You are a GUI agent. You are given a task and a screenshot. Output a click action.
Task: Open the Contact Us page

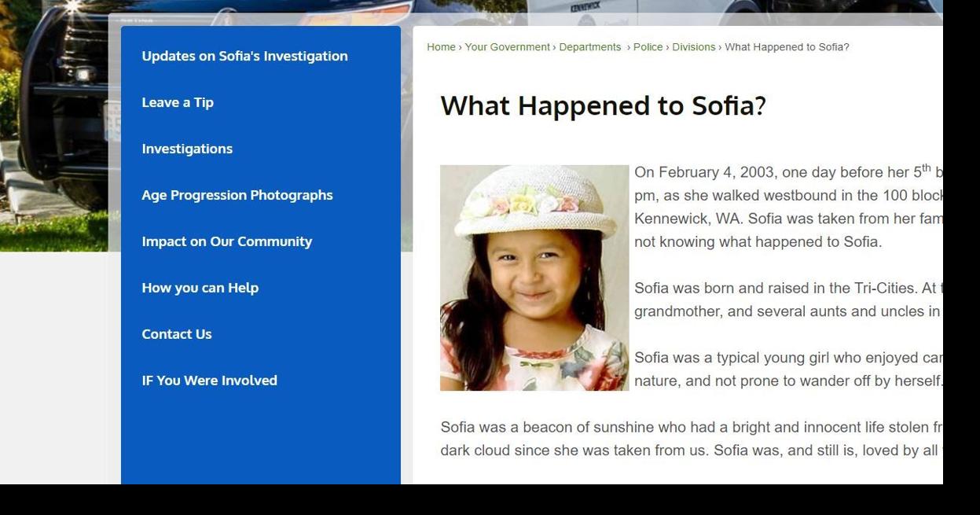click(x=177, y=334)
